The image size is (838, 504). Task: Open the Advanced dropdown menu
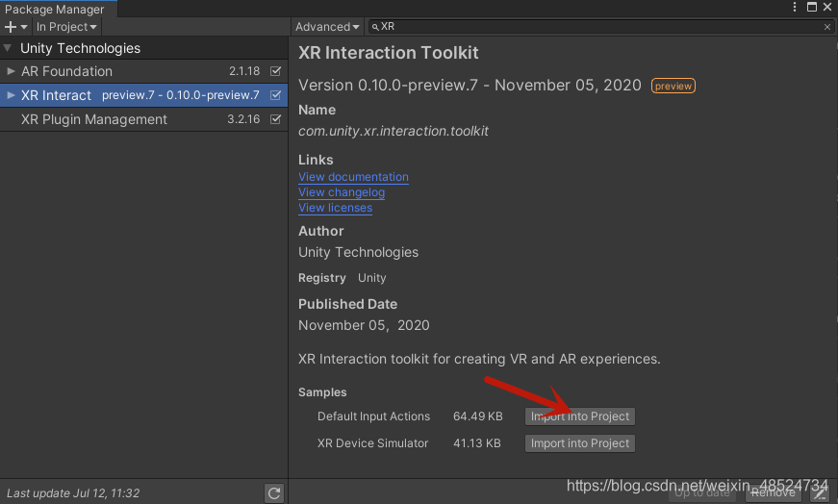coord(327,27)
